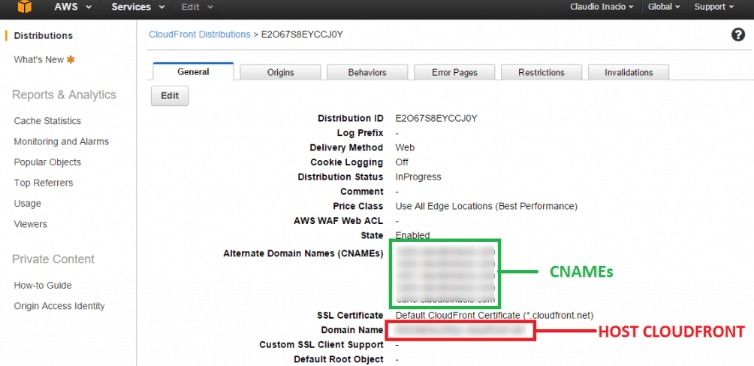Click the Default Root Object label
Viewport: 754px width, 366px height.
[x=339, y=359]
